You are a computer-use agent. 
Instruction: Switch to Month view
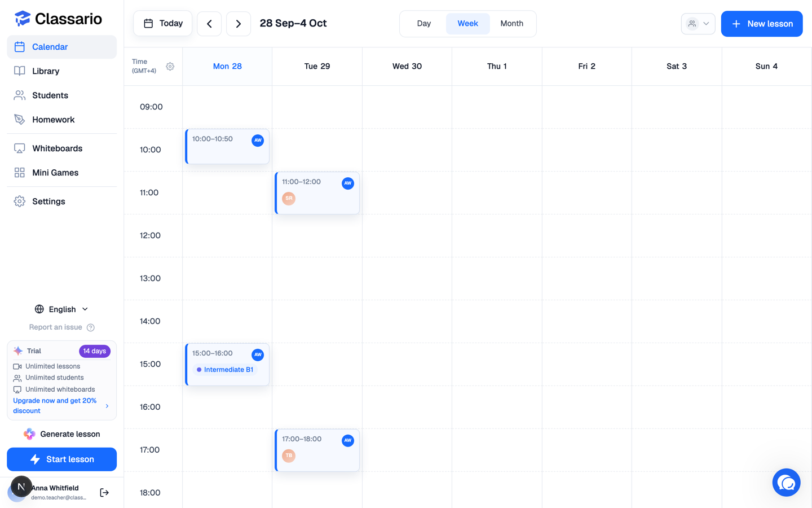(511, 24)
